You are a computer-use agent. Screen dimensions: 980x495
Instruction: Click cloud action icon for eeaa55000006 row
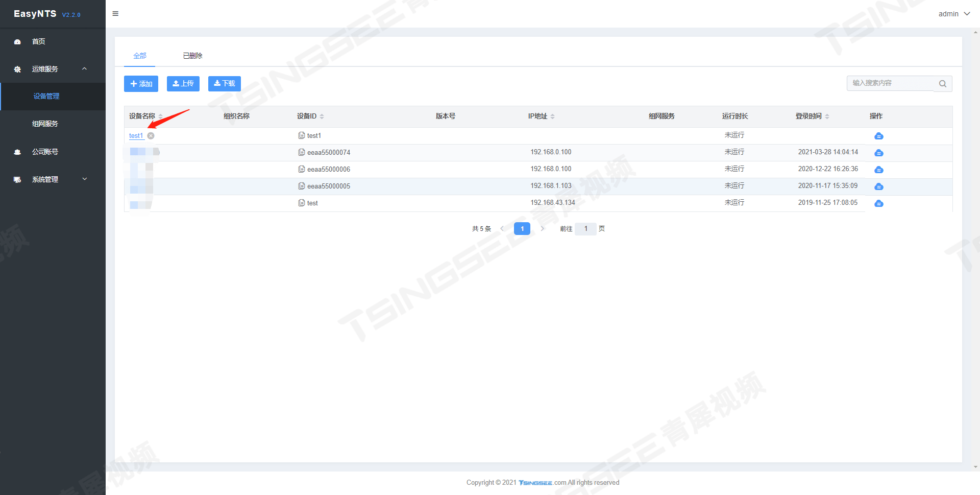click(x=879, y=170)
